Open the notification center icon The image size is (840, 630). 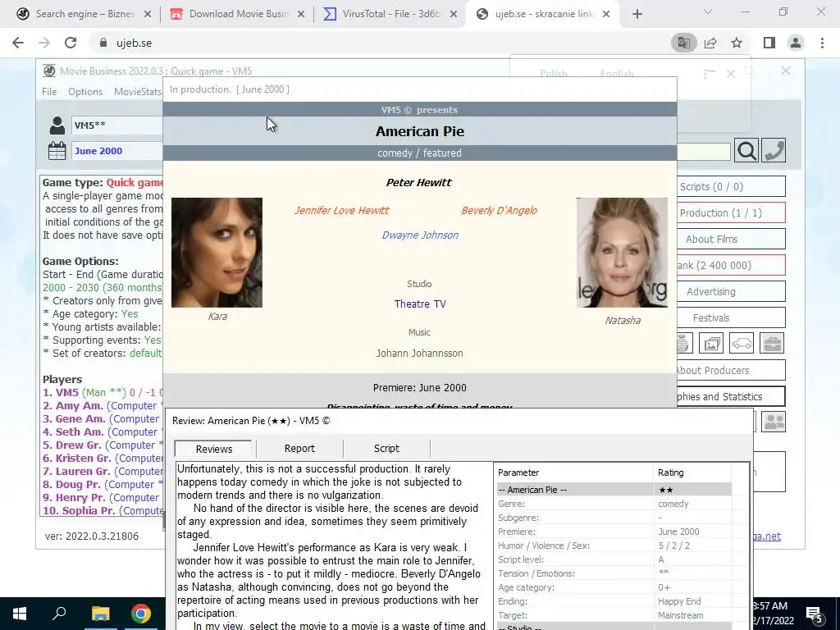tap(815, 614)
